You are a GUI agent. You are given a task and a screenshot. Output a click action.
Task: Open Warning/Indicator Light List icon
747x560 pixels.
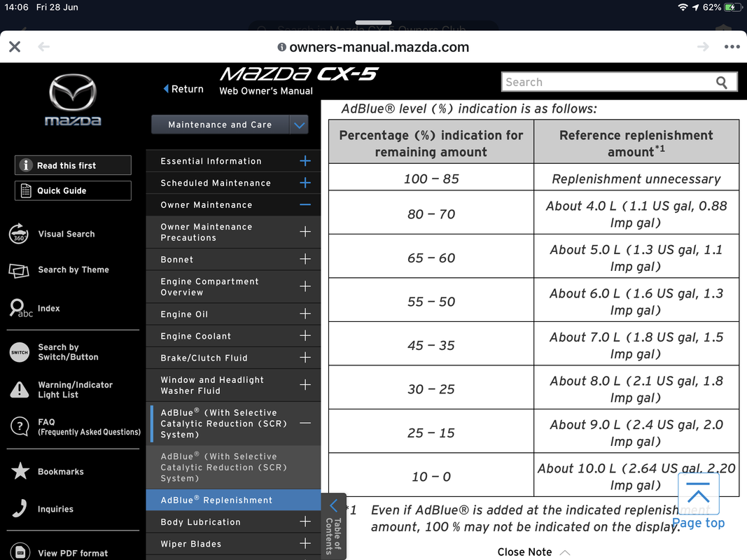(x=20, y=389)
